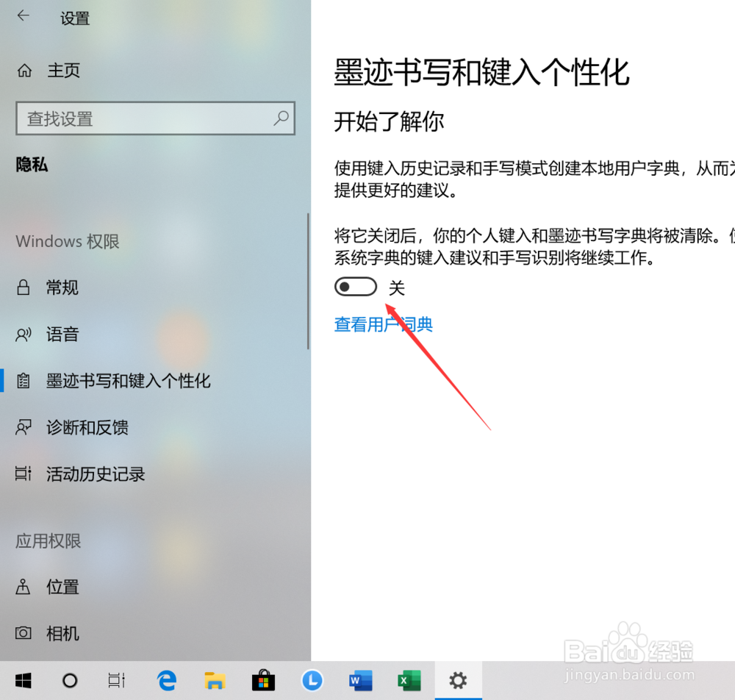Open the 常规 privacy section
This screenshot has height=700, width=735.
tap(62, 287)
